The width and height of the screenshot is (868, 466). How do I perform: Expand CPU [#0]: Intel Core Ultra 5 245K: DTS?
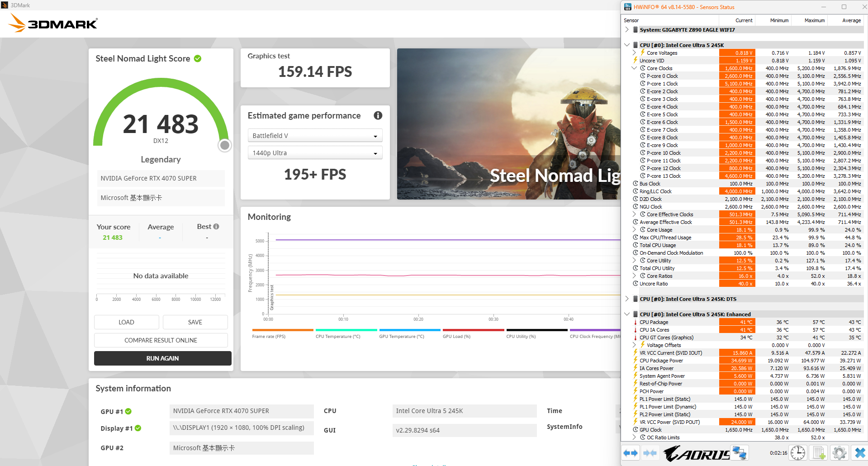(x=627, y=299)
